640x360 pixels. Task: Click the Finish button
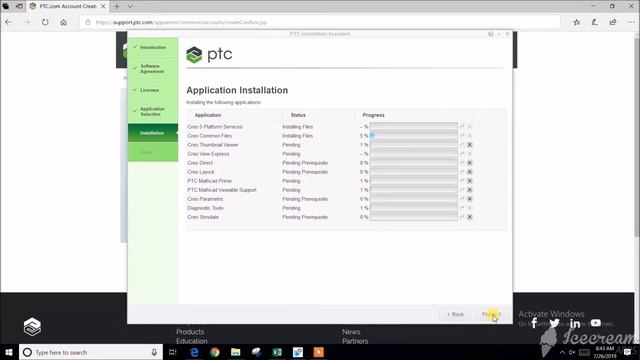[x=491, y=314]
